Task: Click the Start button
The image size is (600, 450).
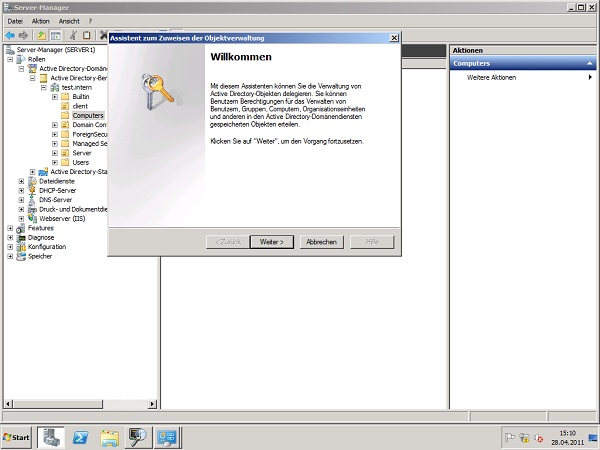Action: click(16, 437)
